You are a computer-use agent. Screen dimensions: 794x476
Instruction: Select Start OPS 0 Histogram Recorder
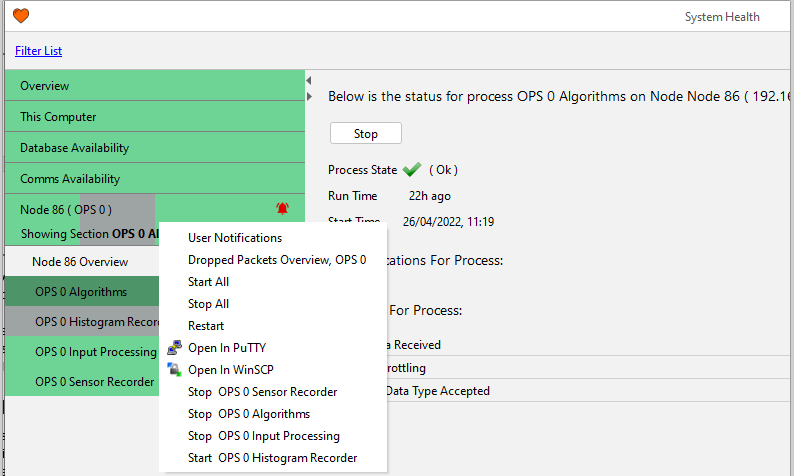click(x=272, y=458)
